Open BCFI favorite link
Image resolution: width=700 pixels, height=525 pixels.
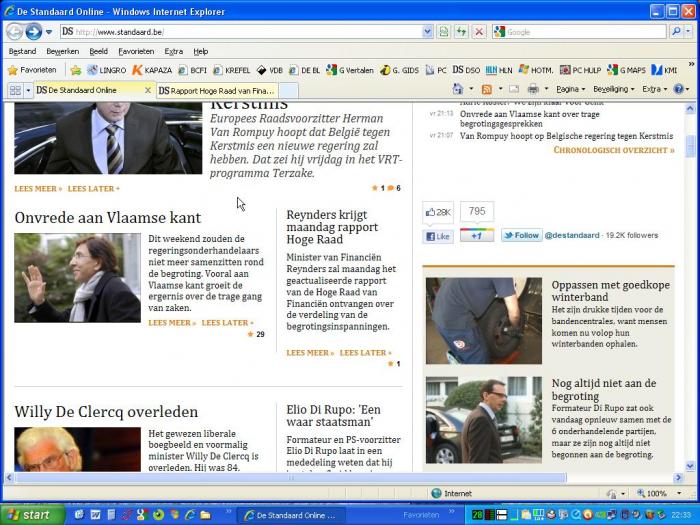192,70
